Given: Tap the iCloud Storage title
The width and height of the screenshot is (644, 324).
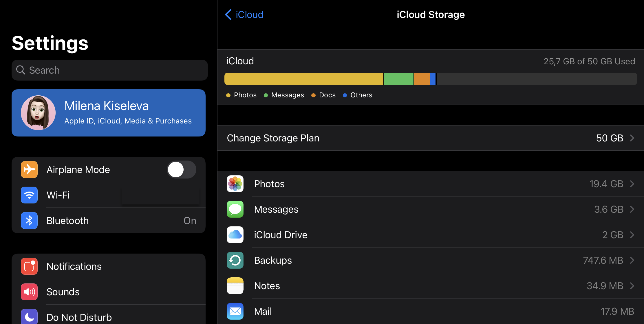Looking at the screenshot, I should (x=431, y=14).
